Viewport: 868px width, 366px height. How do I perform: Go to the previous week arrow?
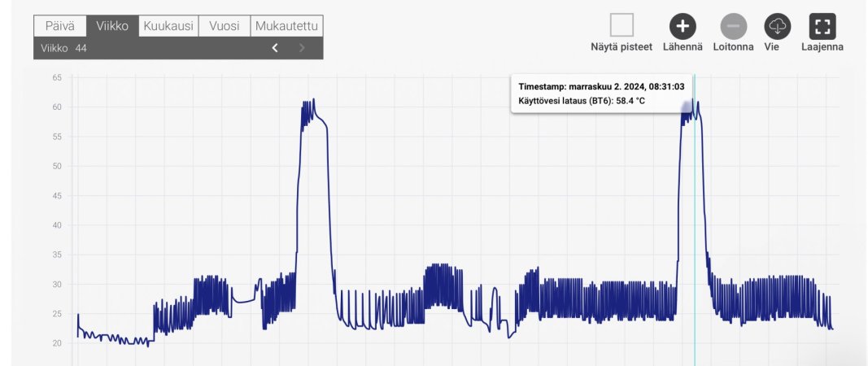pyautogui.click(x=275, y=48)
